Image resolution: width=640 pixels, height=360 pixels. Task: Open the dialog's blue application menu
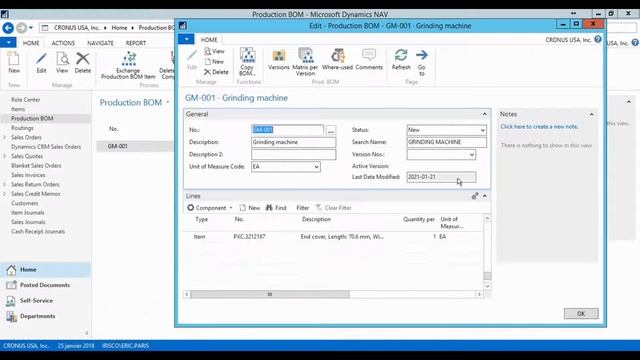186,39
